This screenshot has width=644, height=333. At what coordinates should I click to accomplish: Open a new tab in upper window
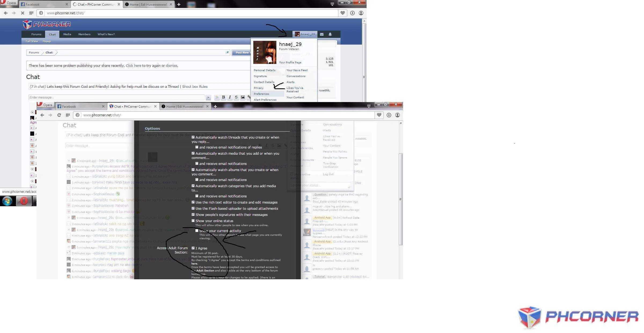point(179,4)
